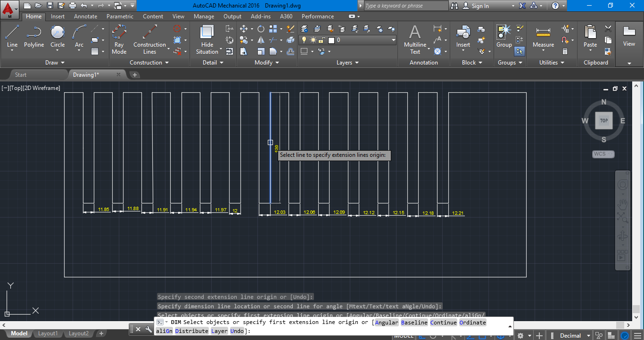Click the Group tool
The height and width of the screenshot is (340, 644).
tap(504, 37)
